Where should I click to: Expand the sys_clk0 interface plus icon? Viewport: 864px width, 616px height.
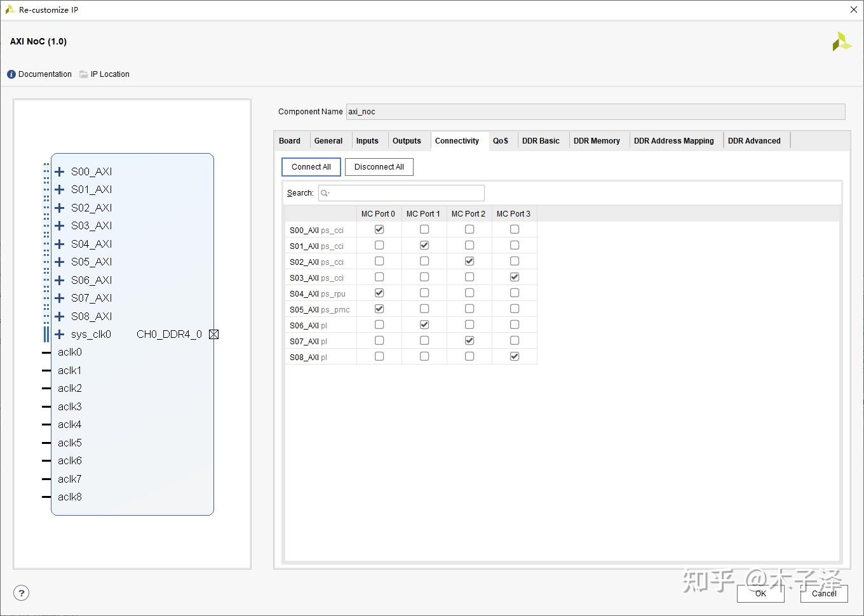[x=60, y=334]
